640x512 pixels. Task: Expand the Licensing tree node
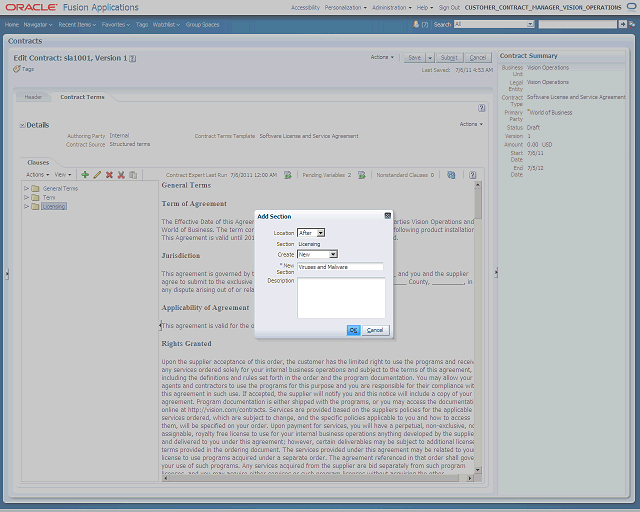click(27, 206)
